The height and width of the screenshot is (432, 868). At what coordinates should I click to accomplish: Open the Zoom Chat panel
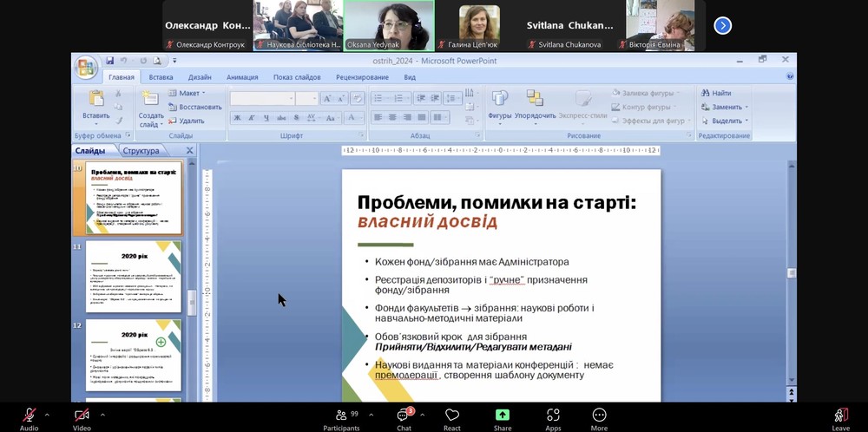pos(404,416)
